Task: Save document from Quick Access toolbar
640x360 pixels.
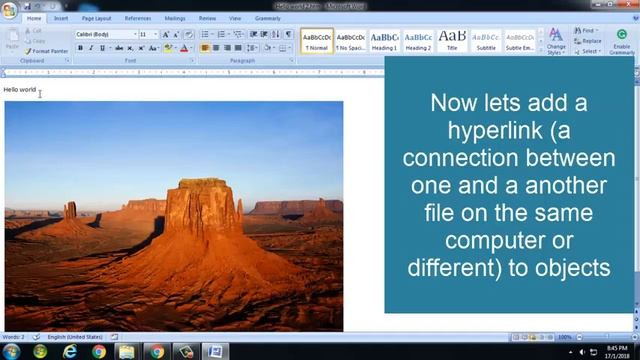Action: click(x=27, y=6)
